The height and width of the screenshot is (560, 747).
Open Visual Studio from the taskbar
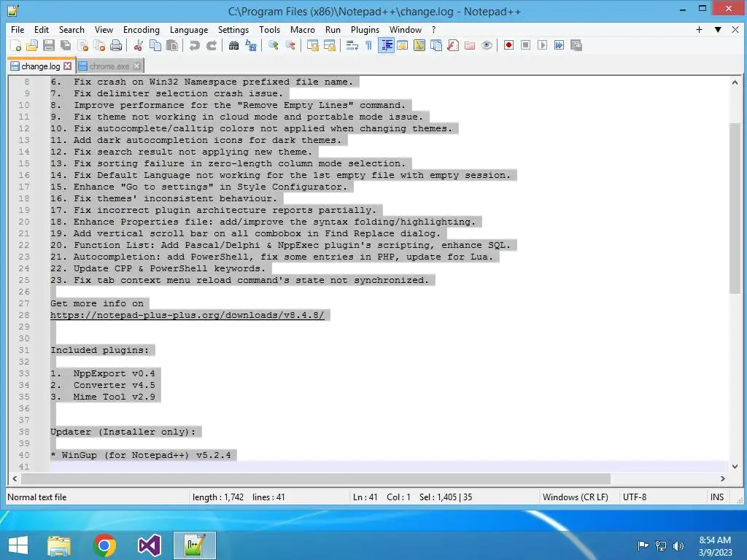(x=149, y=545)
